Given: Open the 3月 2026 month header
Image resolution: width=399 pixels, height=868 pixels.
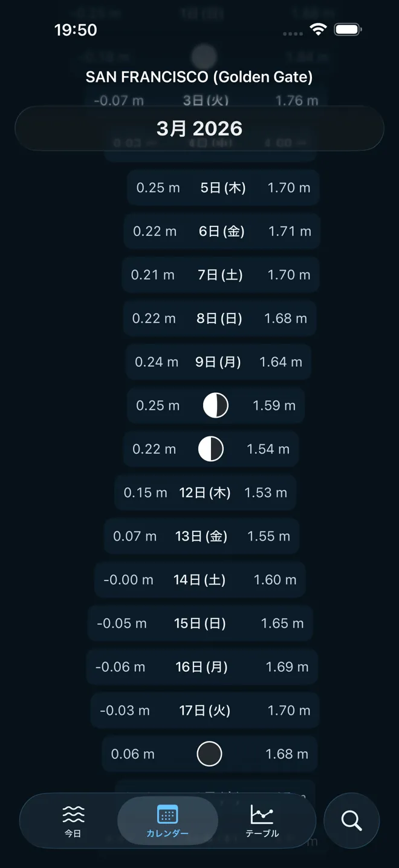Looking at the screenshot, I should 199,128.
